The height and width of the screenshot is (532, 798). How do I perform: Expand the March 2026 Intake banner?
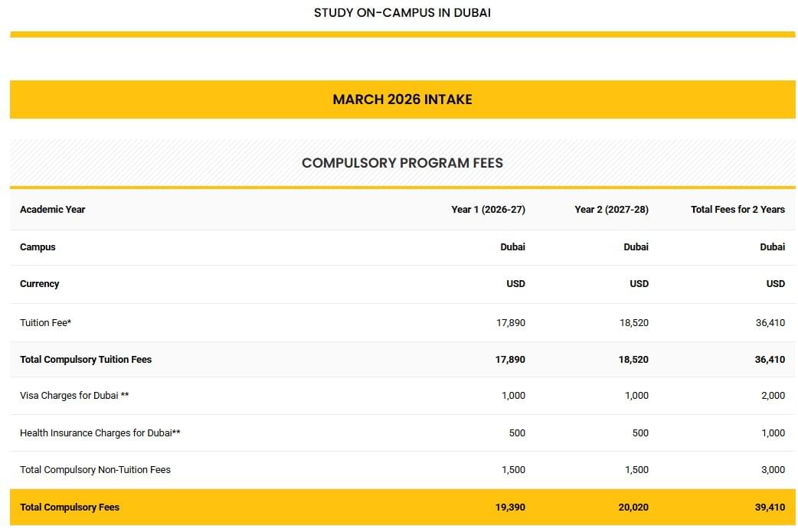click(x=402, y=100)
